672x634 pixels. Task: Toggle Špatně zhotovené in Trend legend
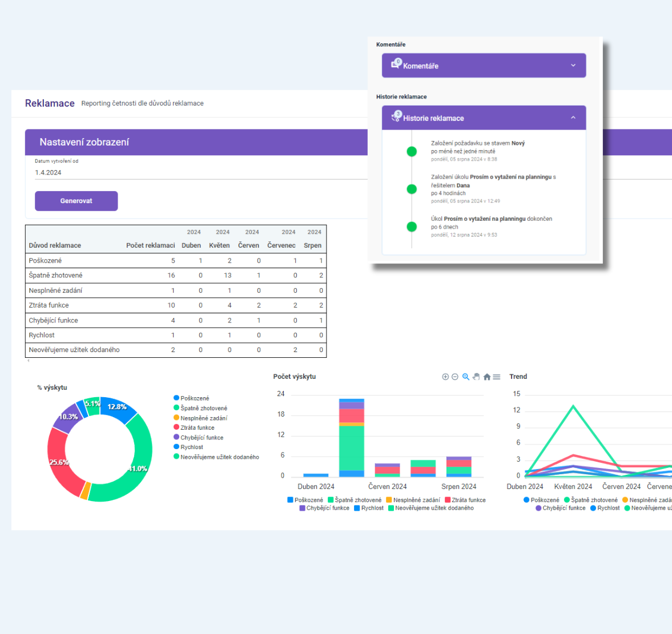[x=591, y=500]
